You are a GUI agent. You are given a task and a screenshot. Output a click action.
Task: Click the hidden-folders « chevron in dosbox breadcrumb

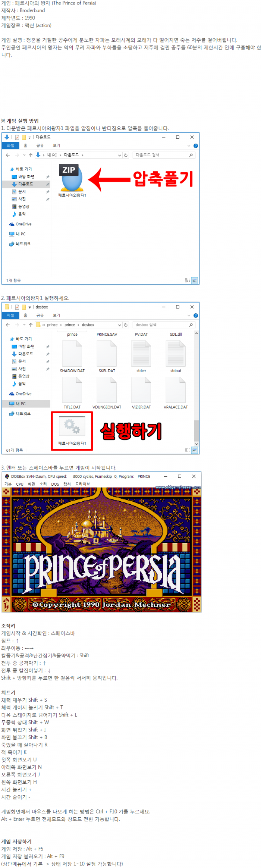44,325
